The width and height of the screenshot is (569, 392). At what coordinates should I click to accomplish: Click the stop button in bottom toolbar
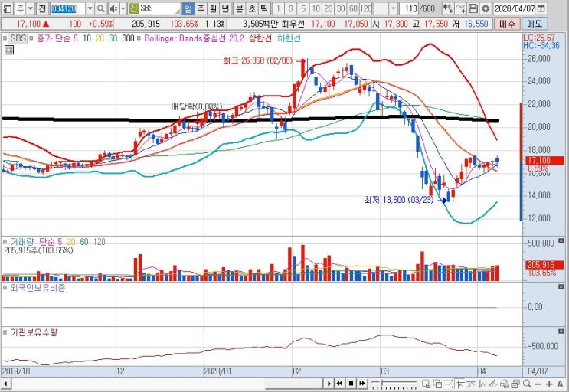pyautogui.click(x=351, y=384)
